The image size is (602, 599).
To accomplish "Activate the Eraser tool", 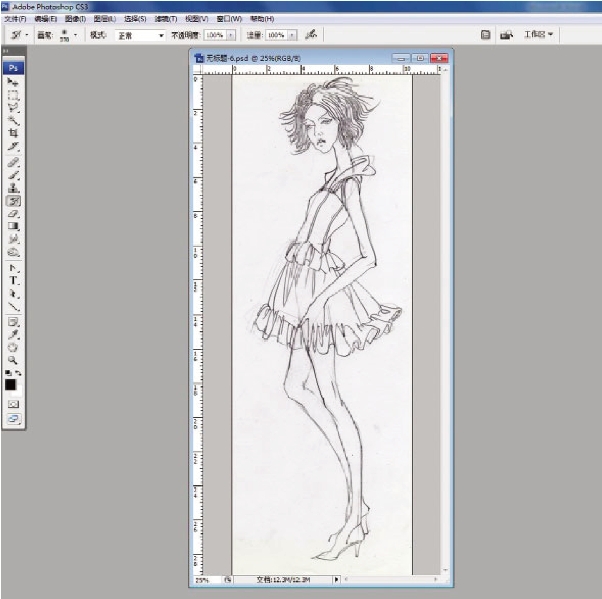I will pyautogui.click(x=14, y=213).
